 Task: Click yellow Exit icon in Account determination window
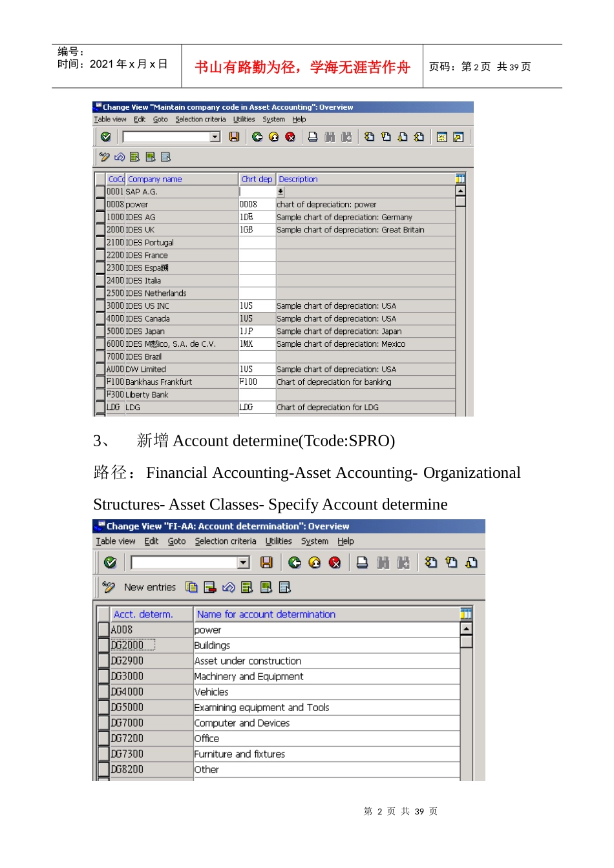click(315, 563)
